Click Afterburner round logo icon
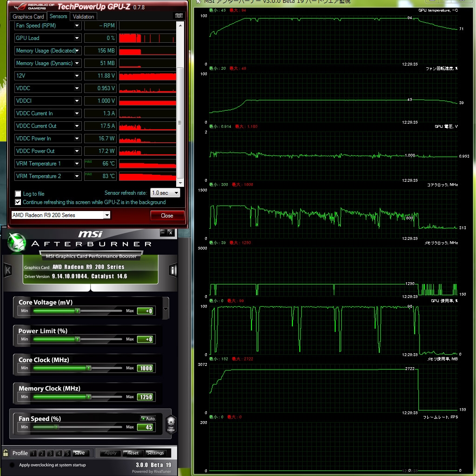The width and height of the screenshot is (476, 476). (x=16, y=243)
